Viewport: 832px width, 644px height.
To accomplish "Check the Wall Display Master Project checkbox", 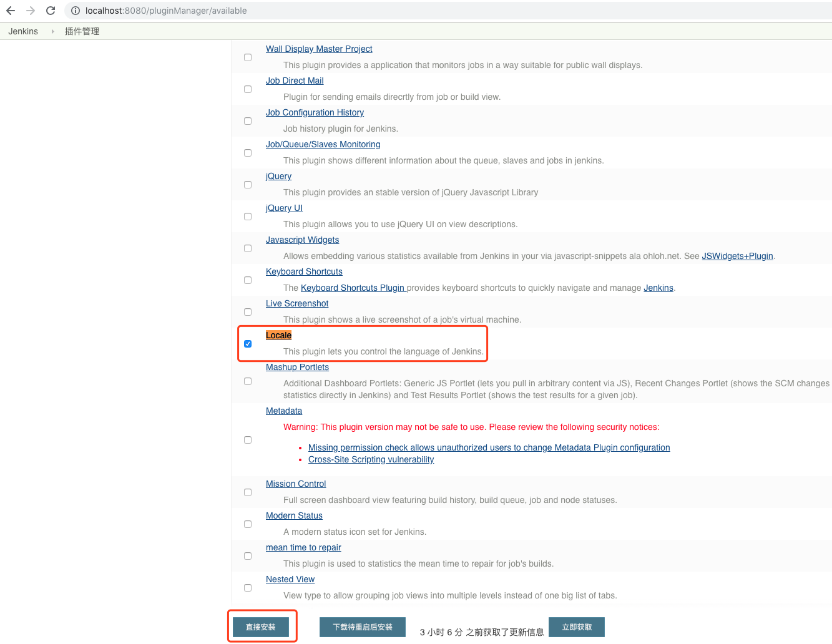I will [248, 57].
